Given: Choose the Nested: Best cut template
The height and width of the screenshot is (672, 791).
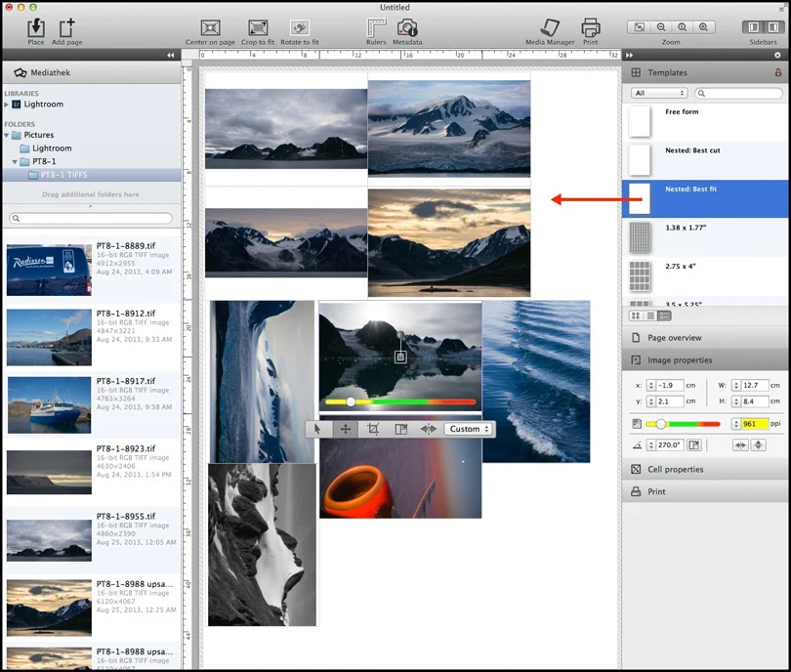Looking at the screenshot, I should click(x=705, y=160).
